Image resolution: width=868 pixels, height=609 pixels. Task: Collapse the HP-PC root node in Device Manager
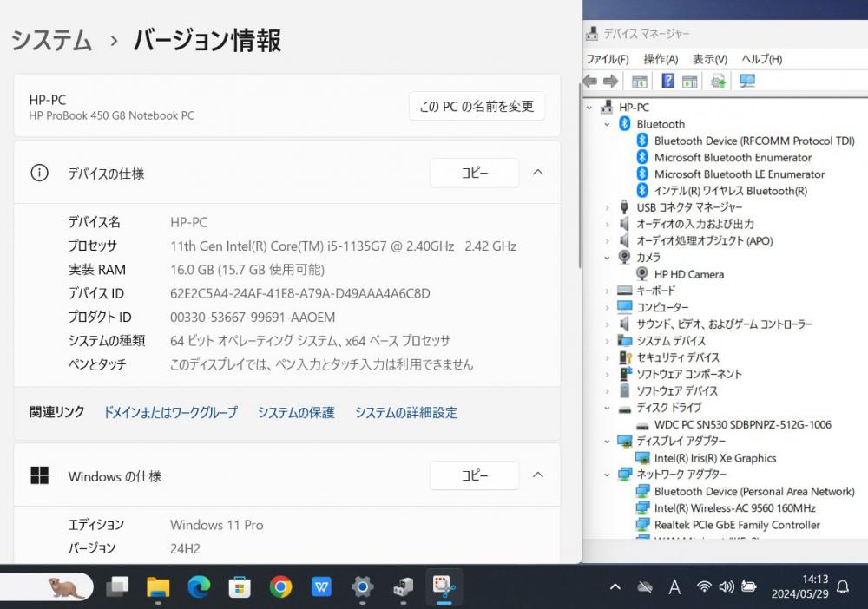pos(589,108)
